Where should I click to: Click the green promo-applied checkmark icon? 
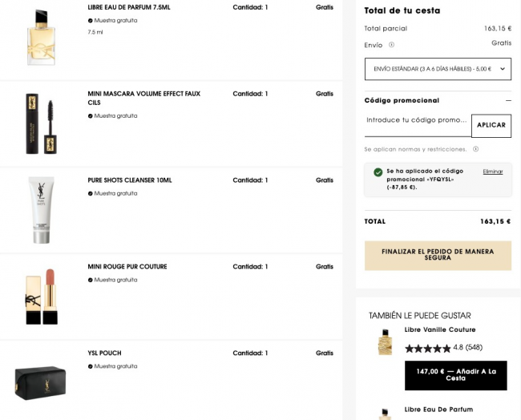pos(378,172)
